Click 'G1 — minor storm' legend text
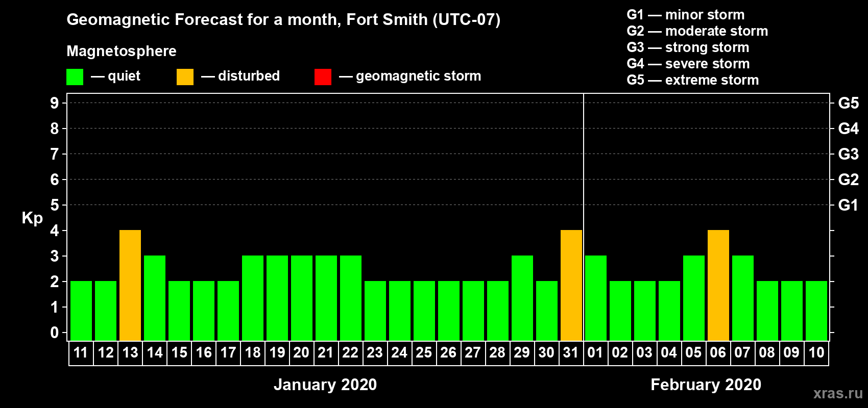 tap(685, 15)
